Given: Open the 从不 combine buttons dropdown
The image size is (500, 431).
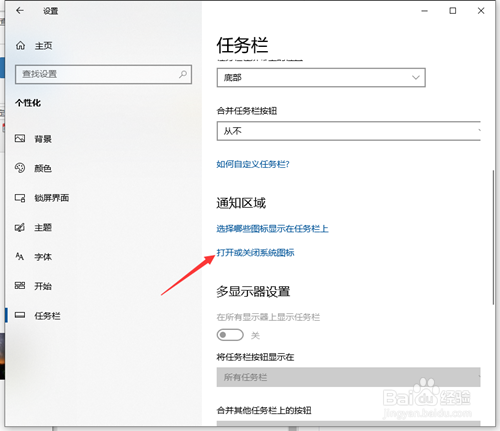Looking at the screenshot, I should tap(349, 131).
